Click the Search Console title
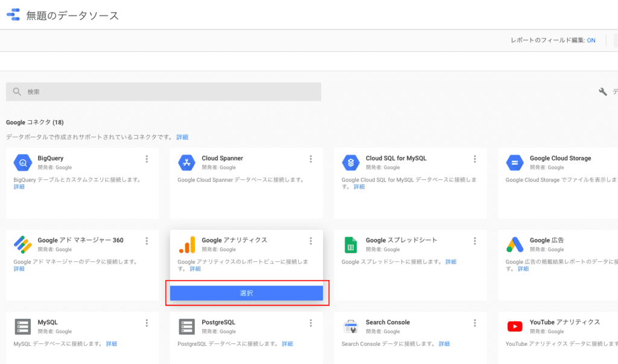This screenshot has height=364, width=618. (x=388, y=322)
